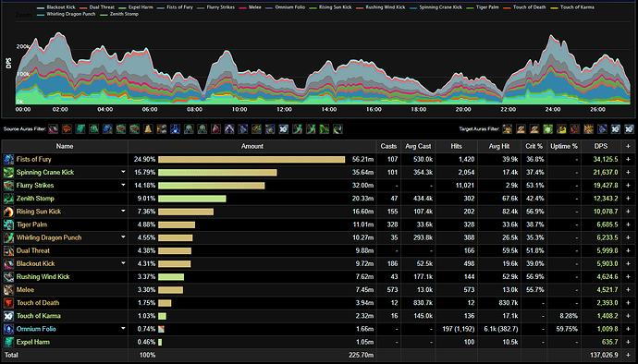Toggle Dual Threat series in chart legend
638x364 pixels.
pos(97,7)
